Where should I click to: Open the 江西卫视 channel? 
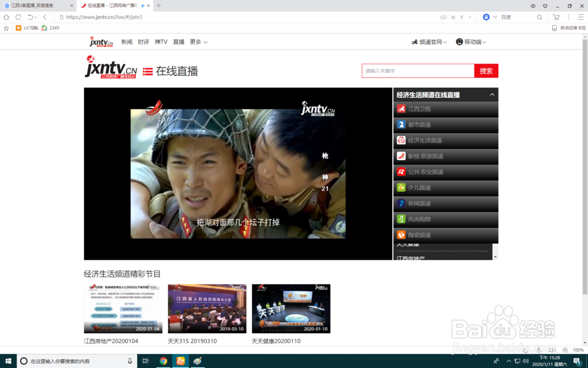pos(446,109)
